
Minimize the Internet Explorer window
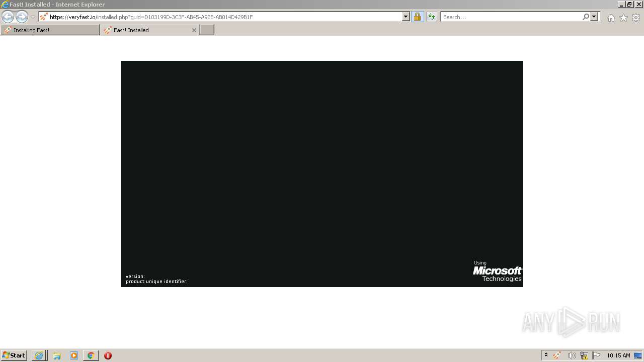621,5
